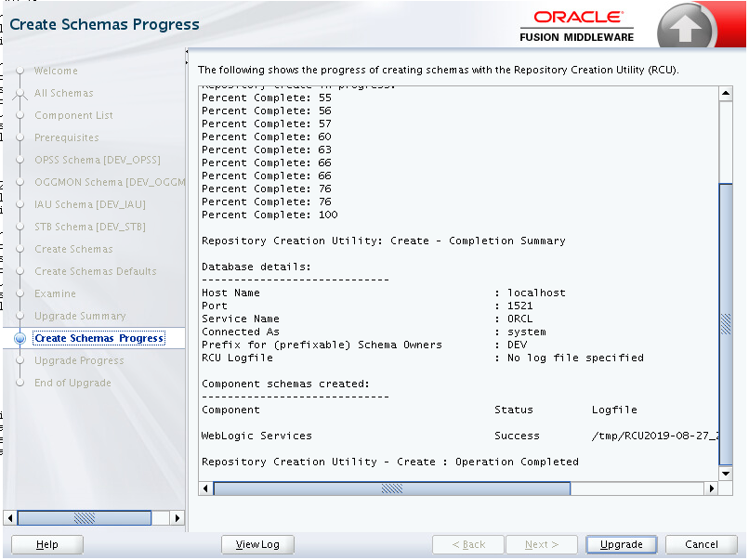Select the STB Schema [DEV_STB] step
This screenshot has width=749, height=560.
(90, 227)
